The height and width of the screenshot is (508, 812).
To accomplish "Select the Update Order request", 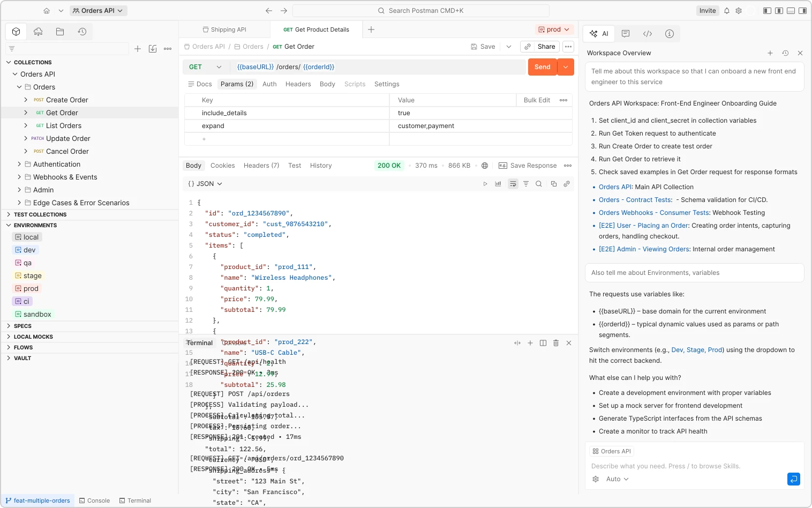I will click(x=68, y=139).
